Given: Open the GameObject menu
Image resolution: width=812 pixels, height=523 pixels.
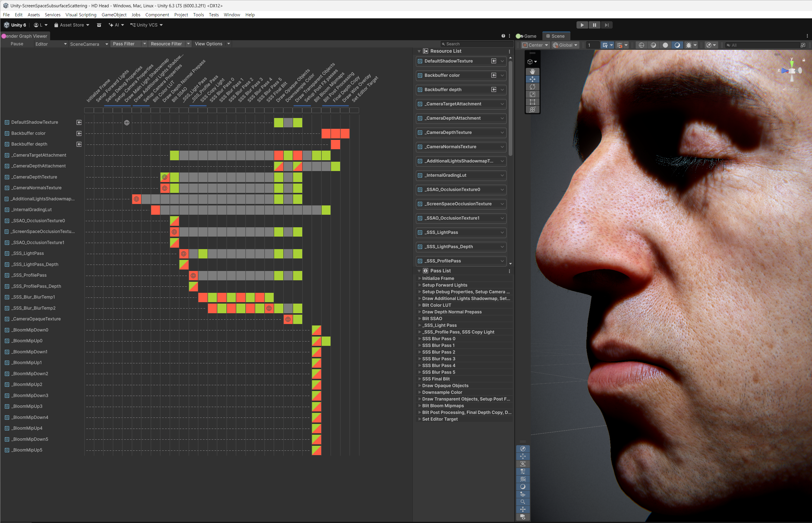Looking at the screenshot, I should tap(114, 15).
